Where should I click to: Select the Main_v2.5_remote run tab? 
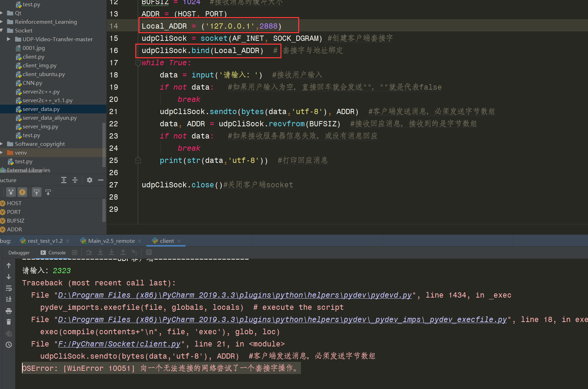(x=111, y=241)
